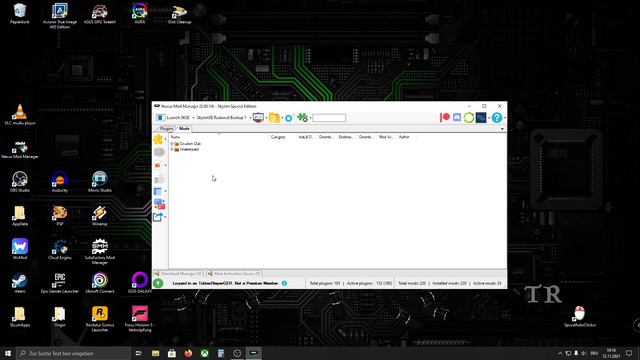Click the green puzzle pieces icon
This screenshot has height=360, width=640.
tap(302, 118)
